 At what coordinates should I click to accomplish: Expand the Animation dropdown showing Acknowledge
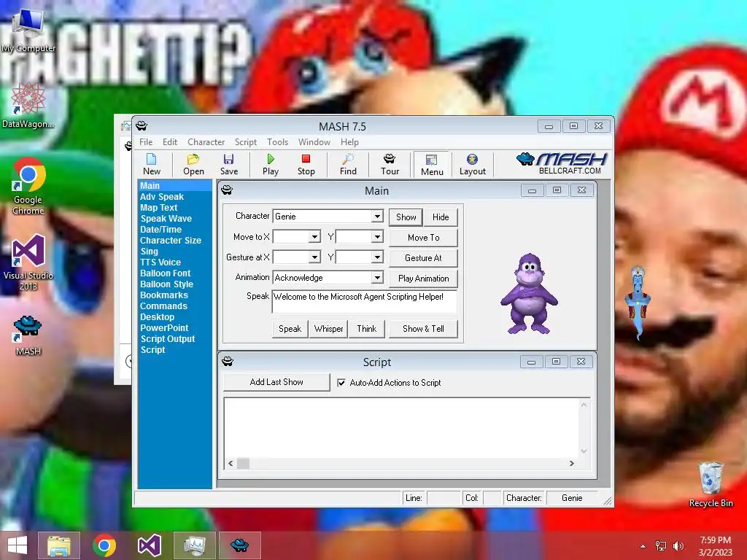pyautogui.click(x=377, y=277)
